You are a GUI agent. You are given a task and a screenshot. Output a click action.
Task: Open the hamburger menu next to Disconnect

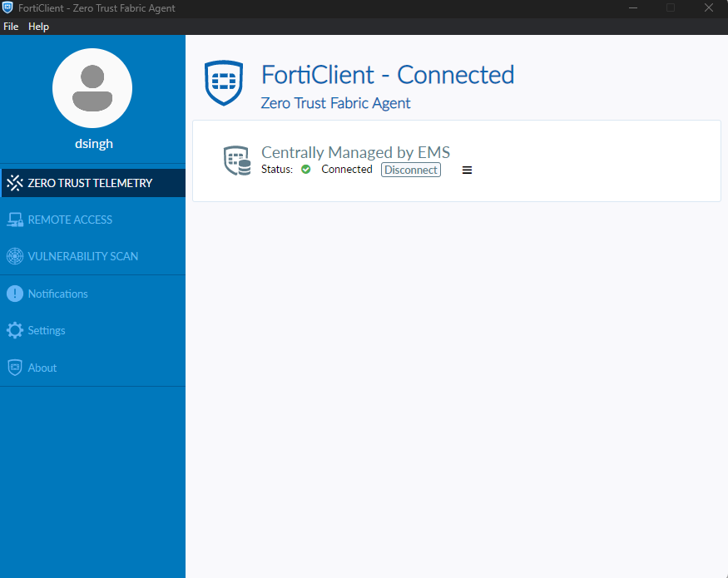click(467, 170)
